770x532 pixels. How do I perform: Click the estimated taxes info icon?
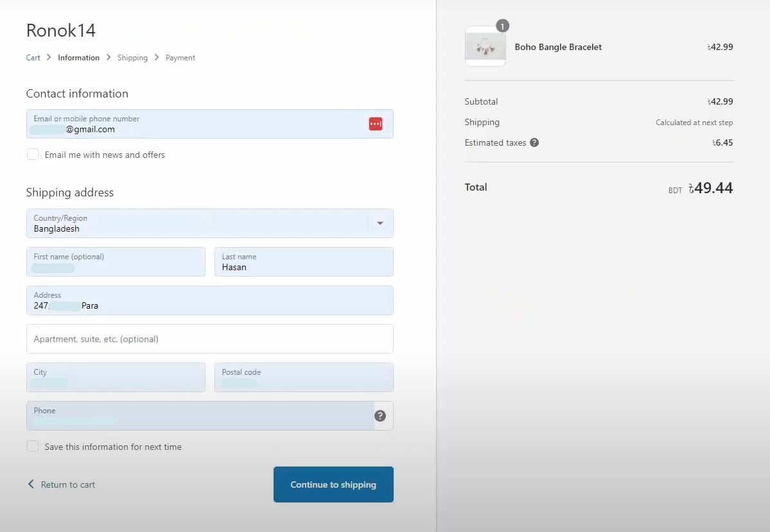click(x=534, y=142)
